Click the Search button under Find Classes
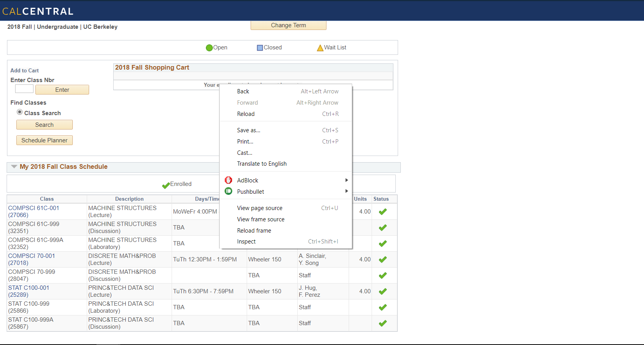This screenshot has width=644, height=345. [44, 125]
